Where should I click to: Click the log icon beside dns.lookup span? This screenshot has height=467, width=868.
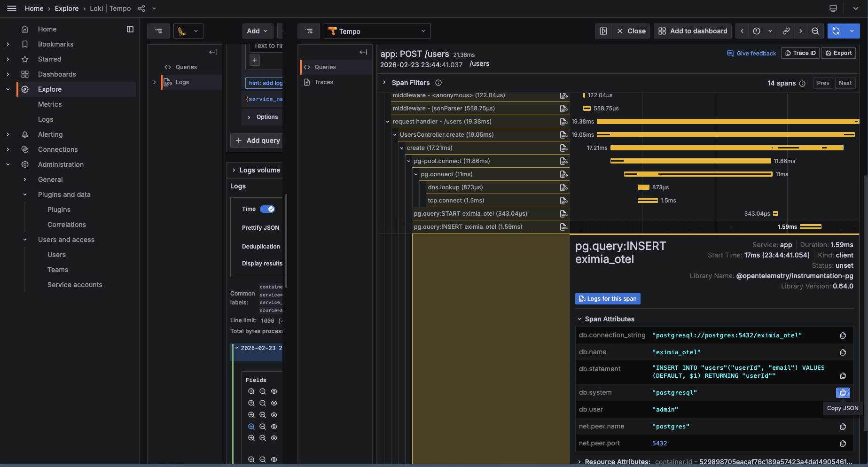(x=563, y=187)
